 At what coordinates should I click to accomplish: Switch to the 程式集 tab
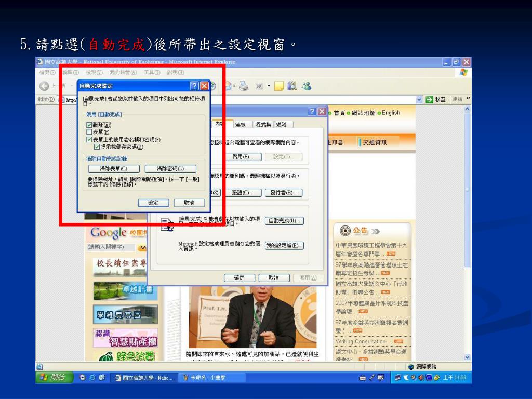(263, 125)
